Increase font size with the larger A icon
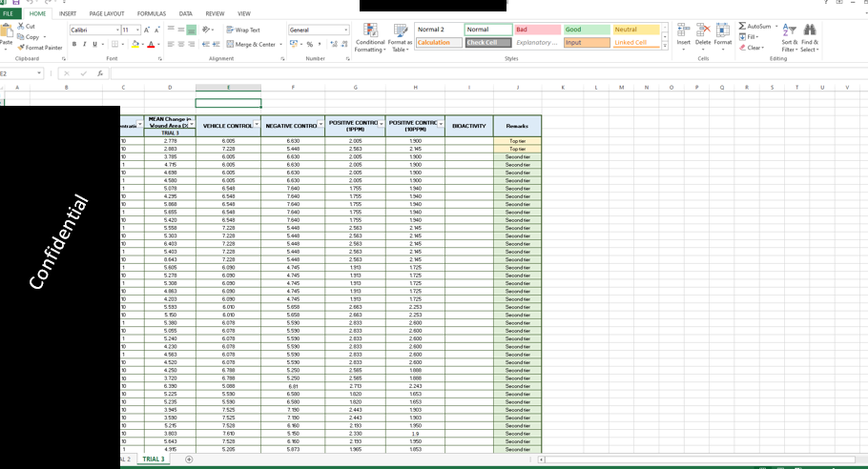Screen dimensions: 868x469 pos(147,30)
